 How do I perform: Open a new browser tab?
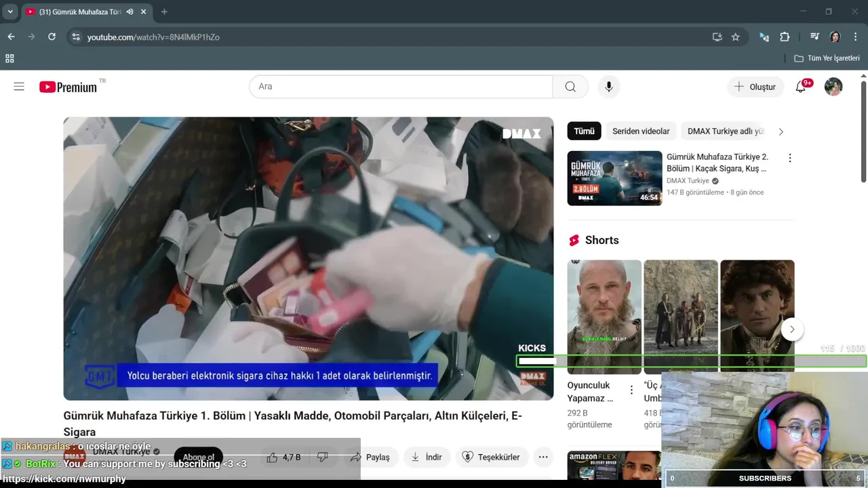[x=164, y=12]
